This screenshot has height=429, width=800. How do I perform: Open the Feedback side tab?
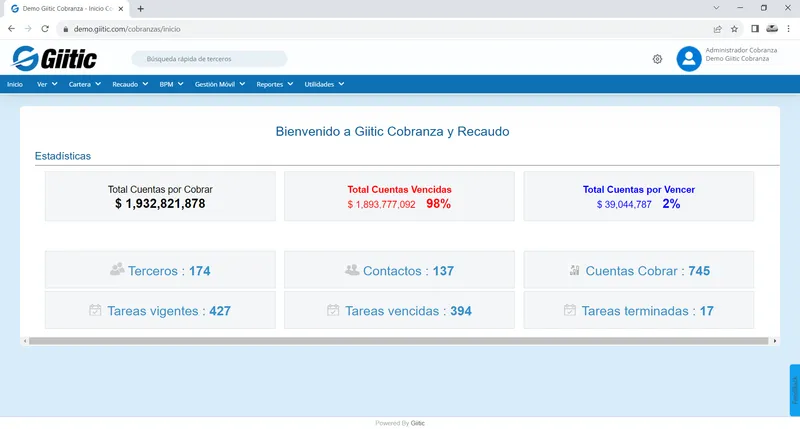(x=794, y=390)
